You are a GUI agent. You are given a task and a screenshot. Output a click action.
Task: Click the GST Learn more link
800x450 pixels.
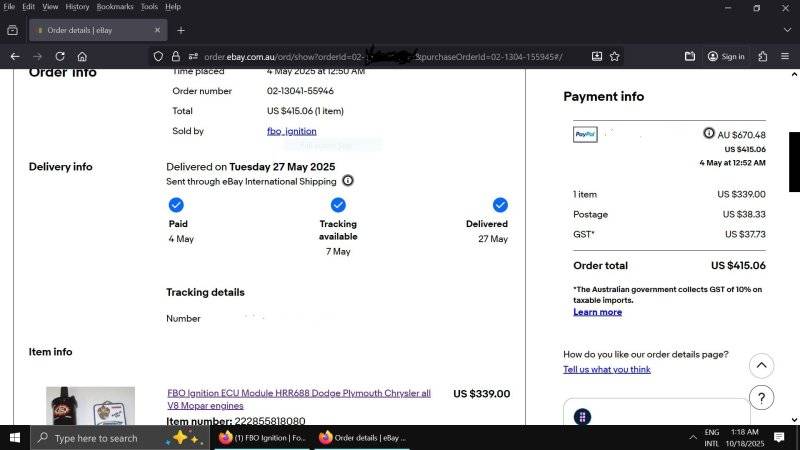pyautogui.click(x=597, y=312)
